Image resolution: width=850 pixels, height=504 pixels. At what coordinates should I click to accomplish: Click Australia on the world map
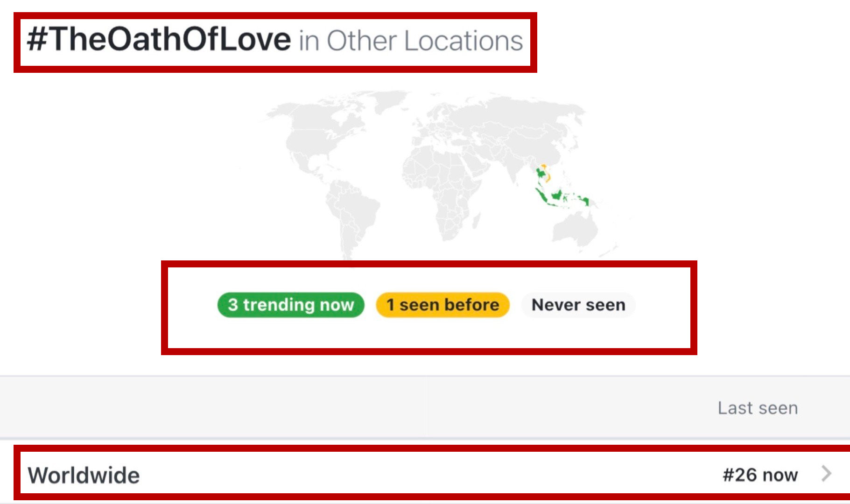pyautogui.click(x=575, y=230)
